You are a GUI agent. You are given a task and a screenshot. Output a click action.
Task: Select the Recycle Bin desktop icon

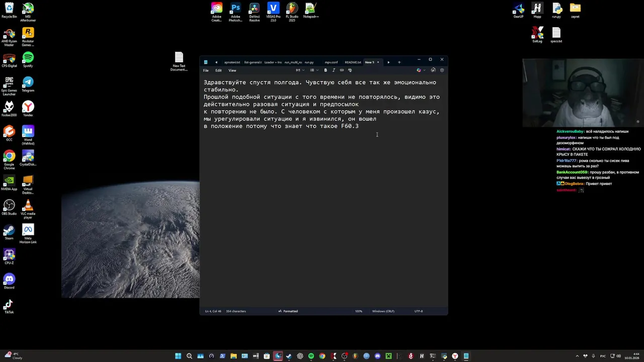(9, 11)
